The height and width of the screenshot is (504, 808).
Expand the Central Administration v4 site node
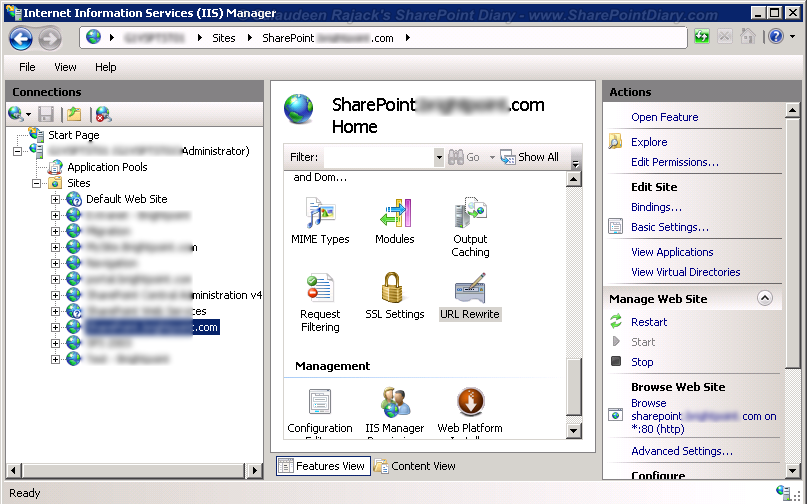55,295
